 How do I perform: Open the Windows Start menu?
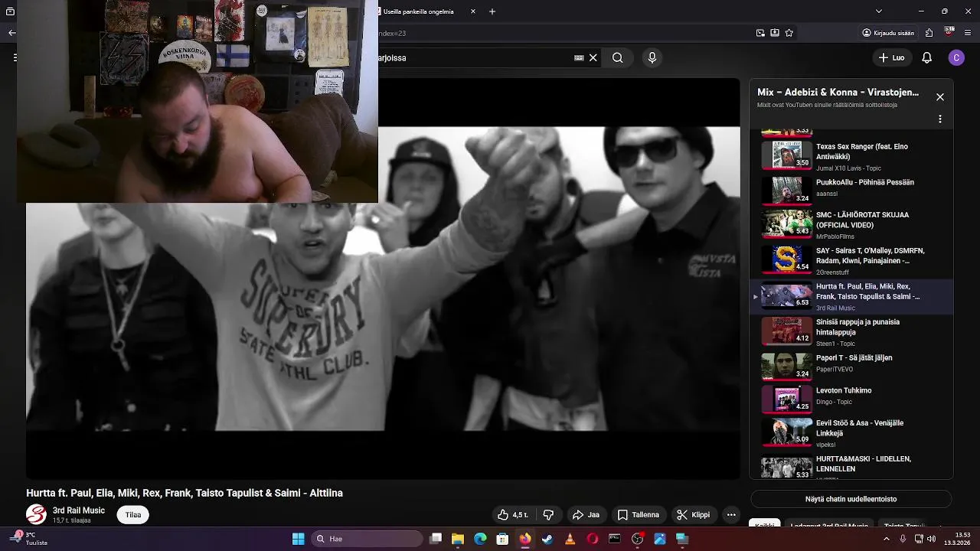pos(299,539)
